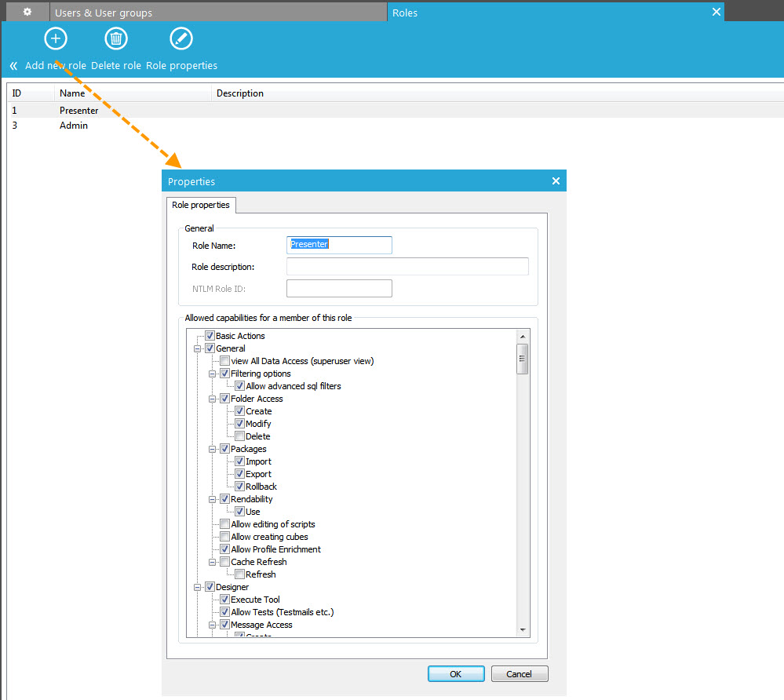Uncheck Allow Profile Enrichment checkbox
Image resolution: width=784 pixels, height=700 pixels.
tap(225, 549)
